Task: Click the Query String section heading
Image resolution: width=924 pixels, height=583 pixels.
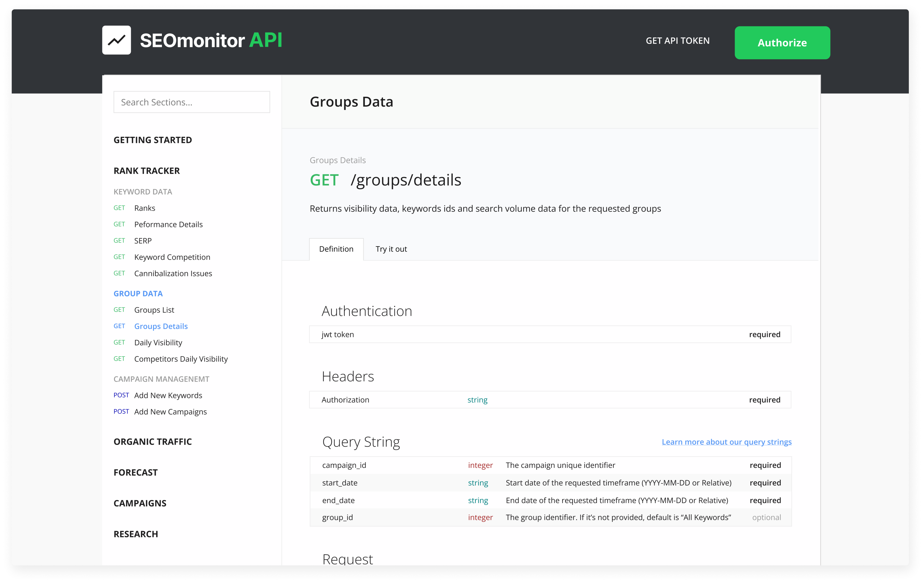Action: tap(361, 442)
